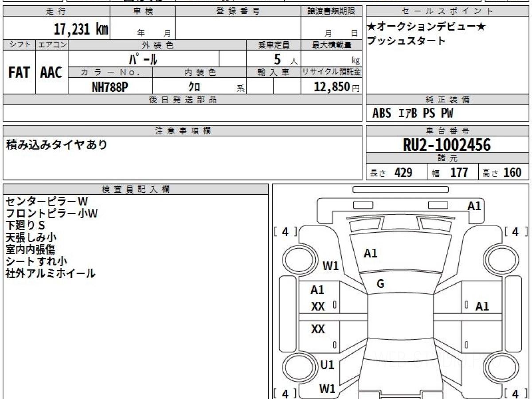532x399 pixels.
Task: Select the recycle fee 12,850円
Action: coord(336,87)
